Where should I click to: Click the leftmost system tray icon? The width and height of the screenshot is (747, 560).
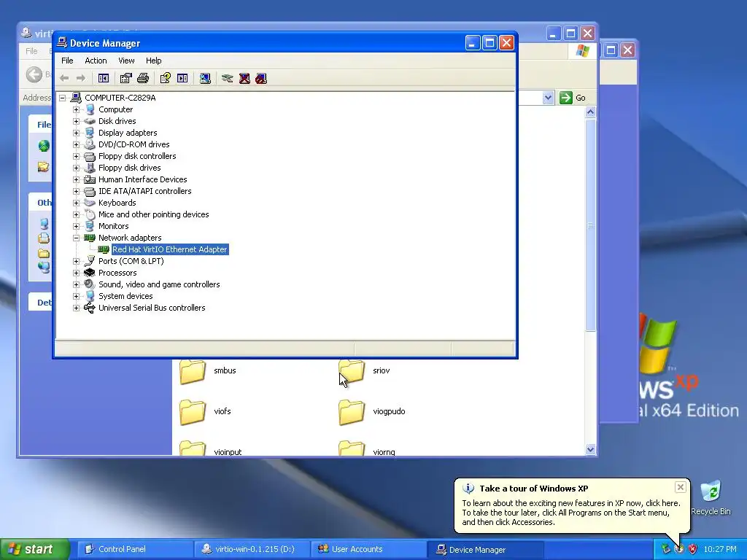666,549
